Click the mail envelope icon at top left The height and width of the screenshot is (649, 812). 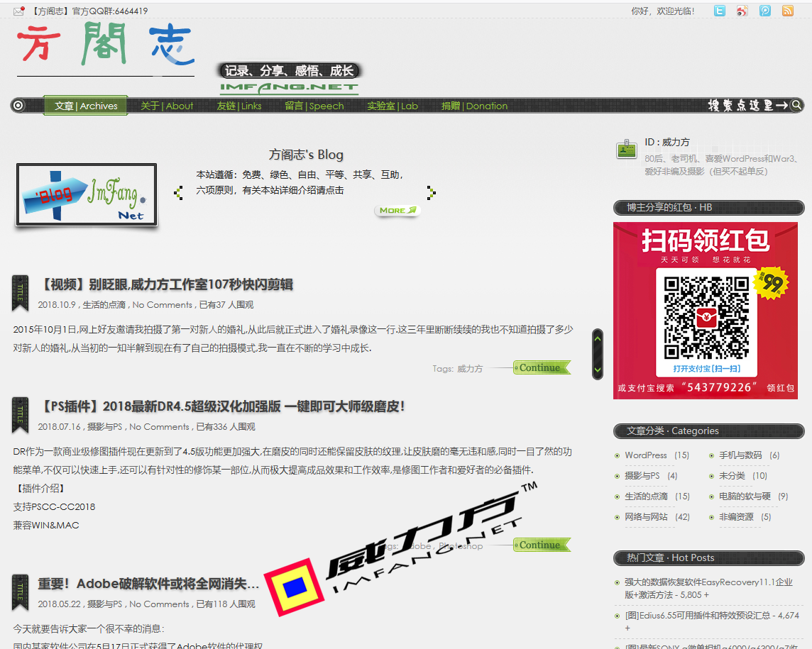pyautogui.click(x=19, y=11)
